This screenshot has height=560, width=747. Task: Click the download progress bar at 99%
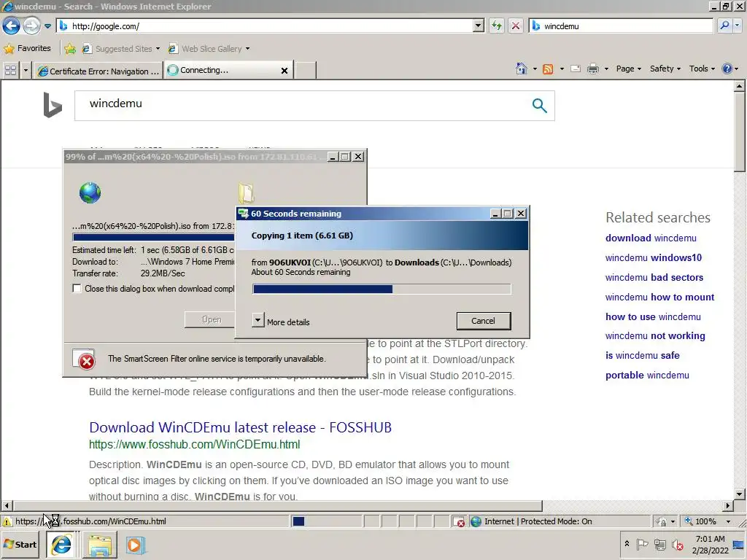[153, 237]
